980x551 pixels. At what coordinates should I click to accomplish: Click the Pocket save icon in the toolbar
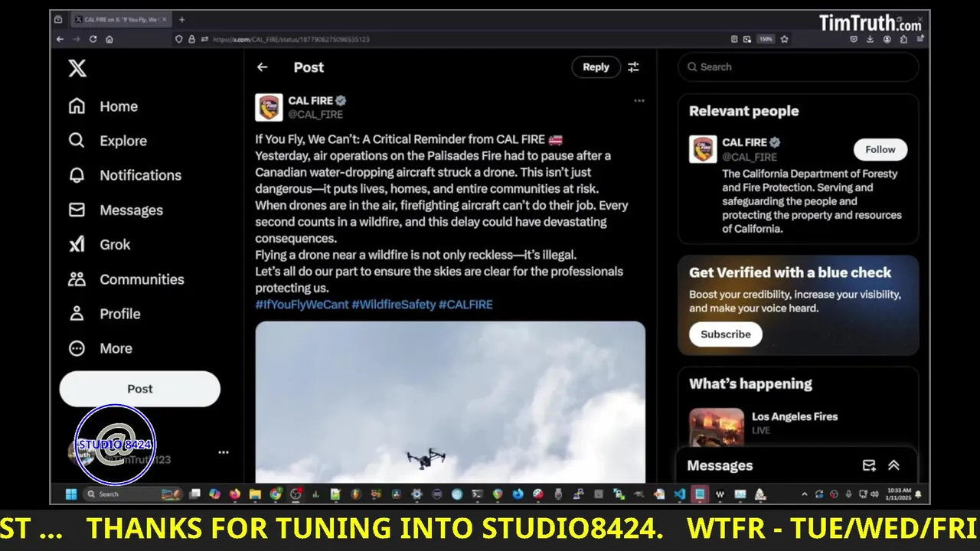click(854, 39)
